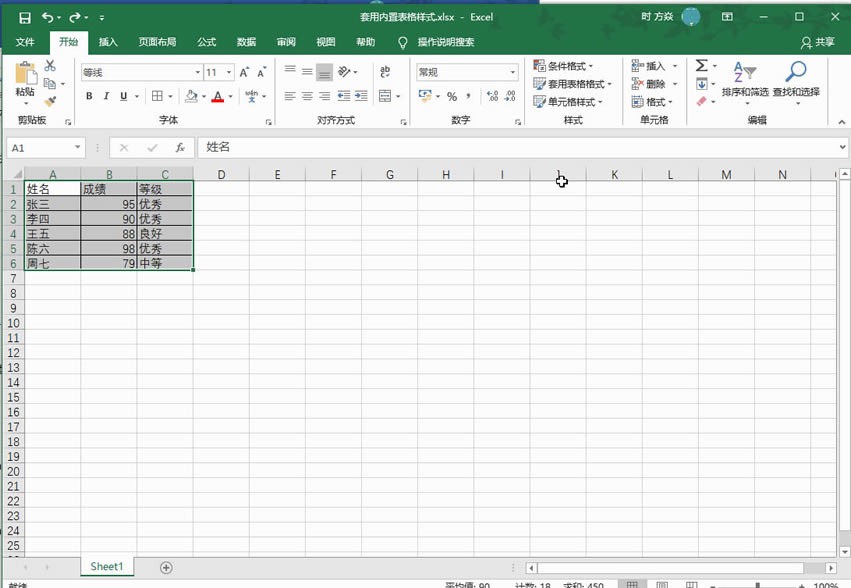Open the number format dropdown showing 常规

click(x=513, y=72)
